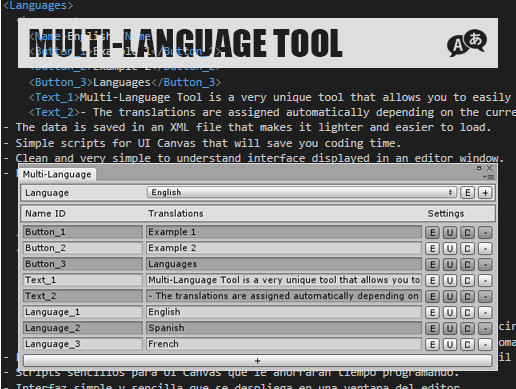
Task: Open the editor window options menu icon
Action: pos(489,177)
